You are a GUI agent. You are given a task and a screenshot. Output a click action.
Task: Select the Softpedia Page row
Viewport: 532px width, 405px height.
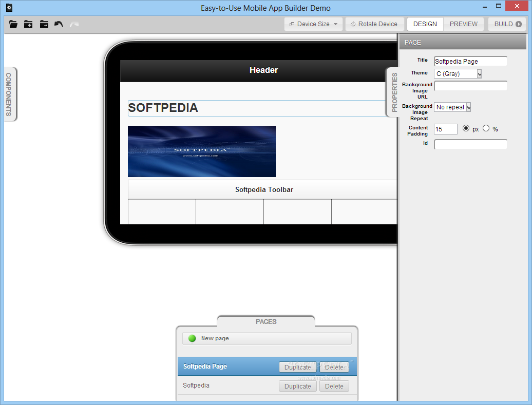(x=267, y=367)
